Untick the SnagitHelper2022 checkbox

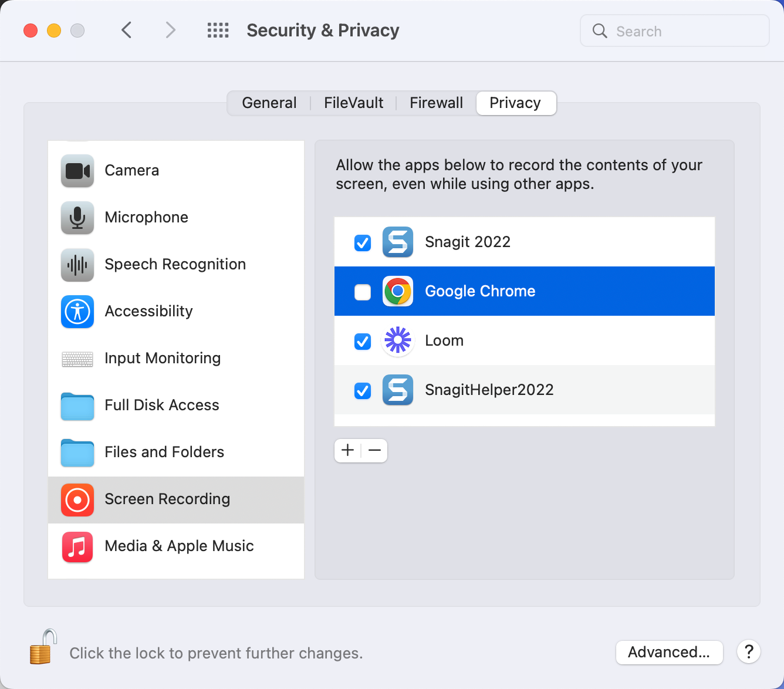(x=363, y=390)
